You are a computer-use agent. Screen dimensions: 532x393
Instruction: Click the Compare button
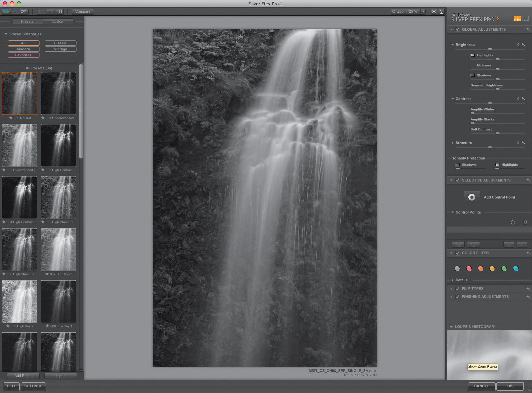click(x=83, y=11)
